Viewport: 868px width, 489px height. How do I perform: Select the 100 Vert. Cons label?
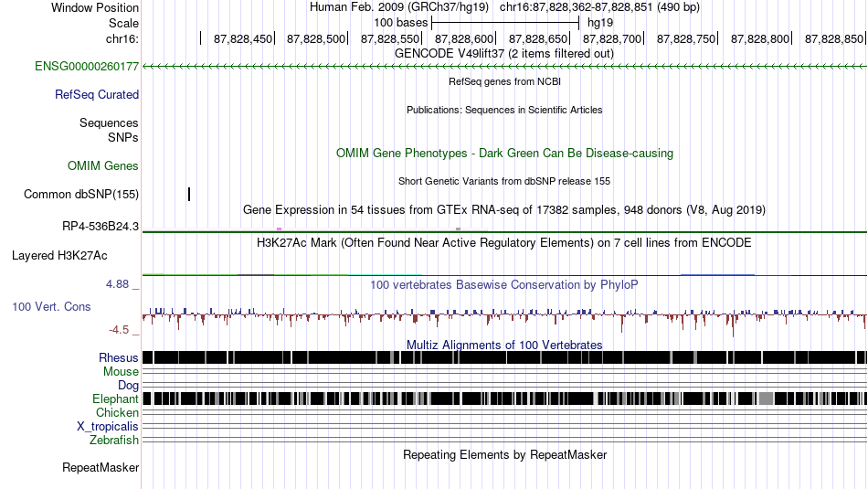[x=51, y=307]
